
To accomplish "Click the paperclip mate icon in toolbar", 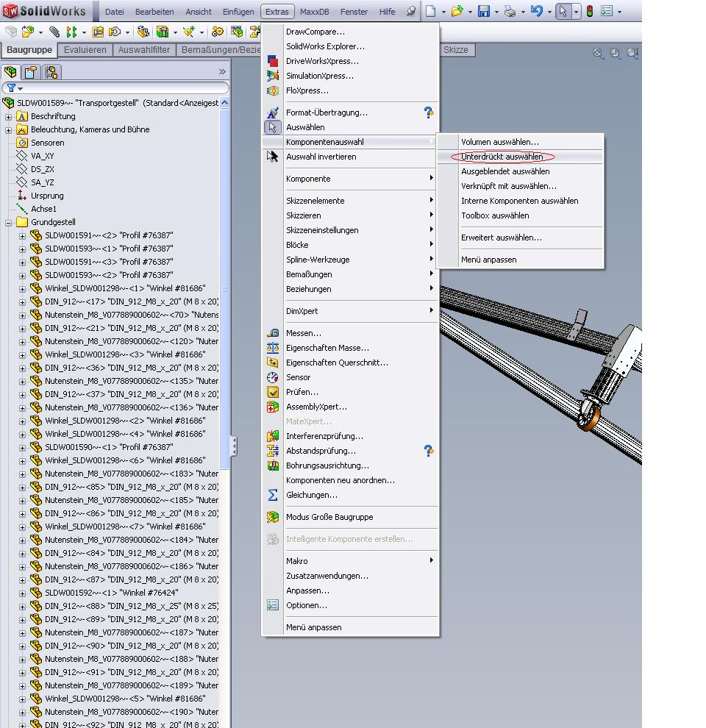I will [54, 32].
